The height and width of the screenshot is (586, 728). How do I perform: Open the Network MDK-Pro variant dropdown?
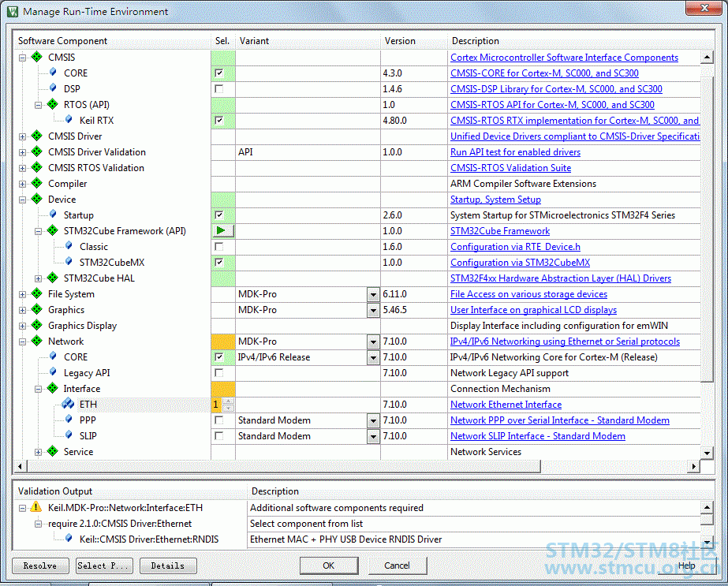click(373, 342)
